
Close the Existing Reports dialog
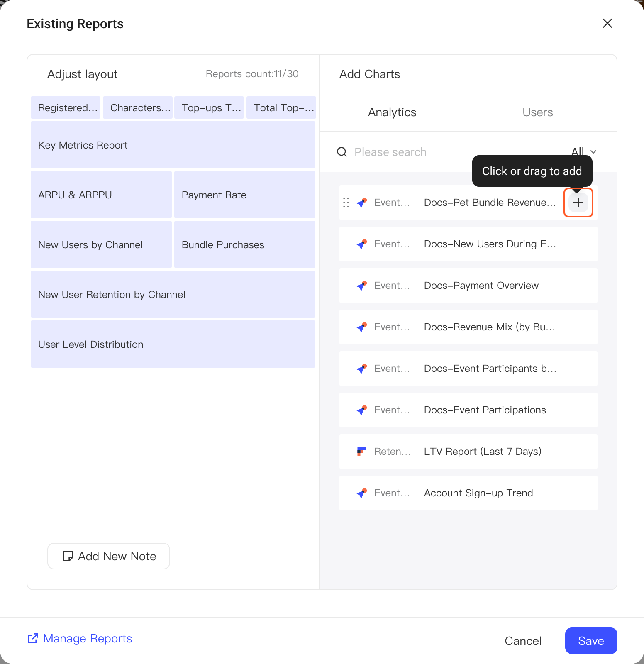coord(607,23)
